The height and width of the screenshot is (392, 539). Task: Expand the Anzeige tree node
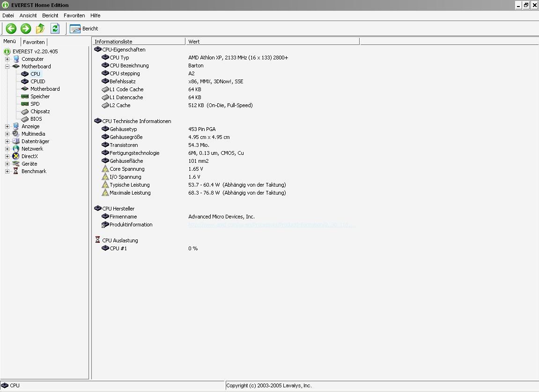pyautogui.click(x=7, y=126)
